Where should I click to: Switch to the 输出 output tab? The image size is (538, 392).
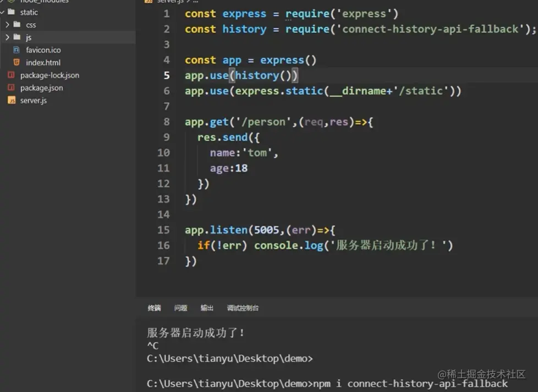tap(207, 308)
